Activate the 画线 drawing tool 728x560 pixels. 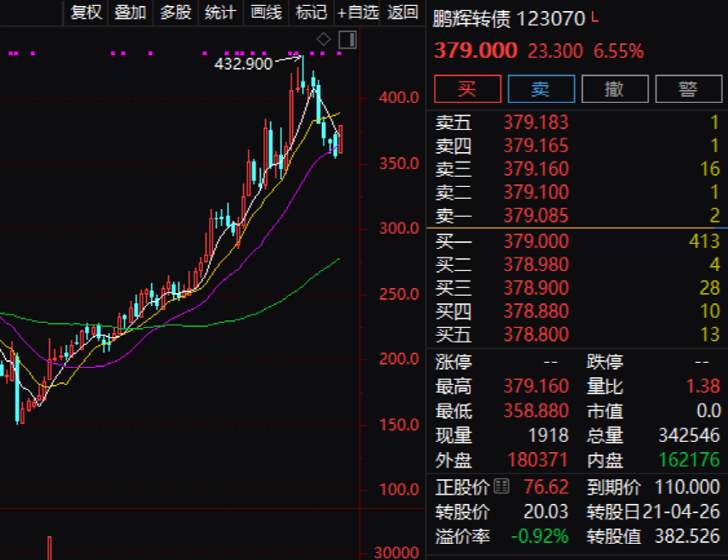265,13
